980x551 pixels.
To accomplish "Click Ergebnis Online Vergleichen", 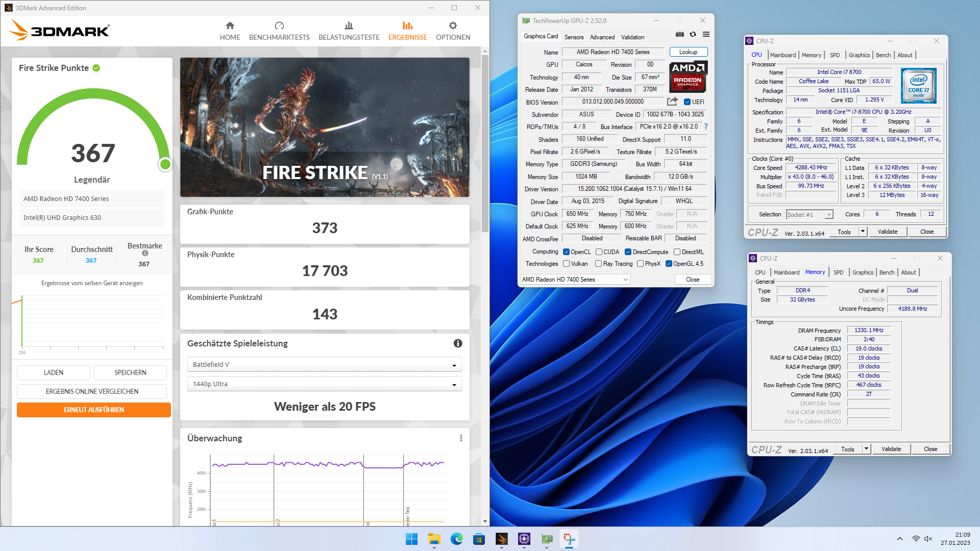I will [92, 391].
